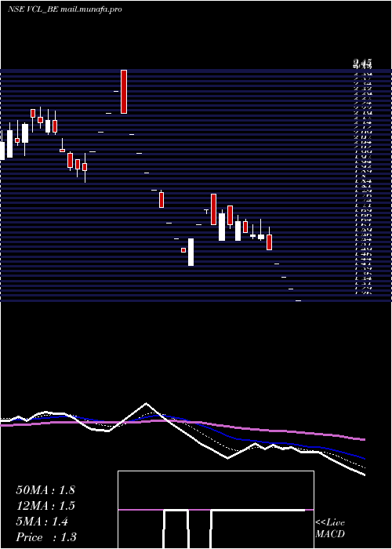Select the 50MA : 1.8 readout

pyautogui.click(x=45, y=490)
